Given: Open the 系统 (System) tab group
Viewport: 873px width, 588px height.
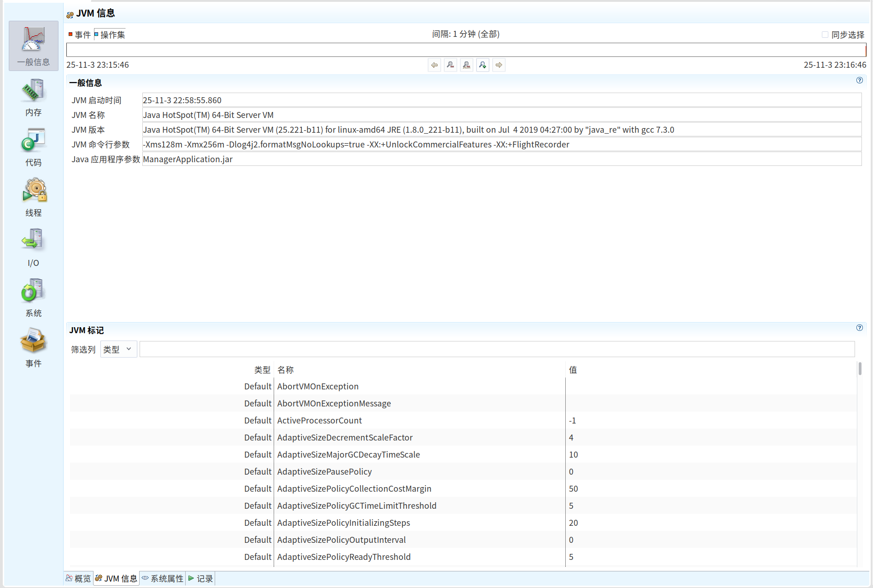Looking at the screenshot, I should point(33,297).
